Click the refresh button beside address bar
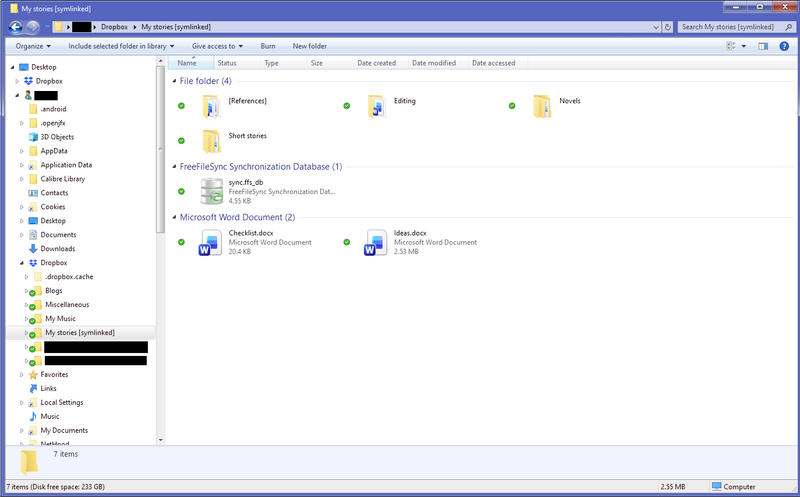Image resolution: width=800 pixels, height=497 pixels. point(666,27)
